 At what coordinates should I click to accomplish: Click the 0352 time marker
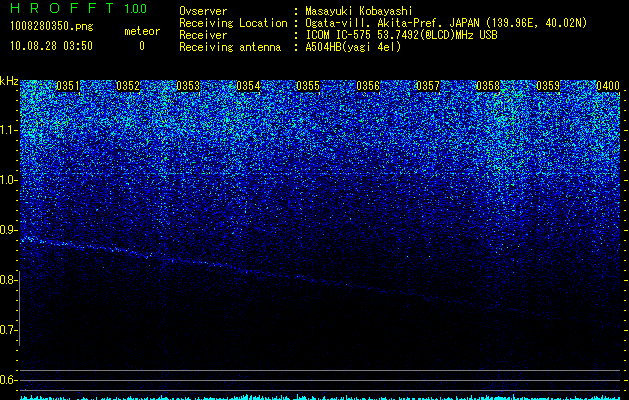128,86
